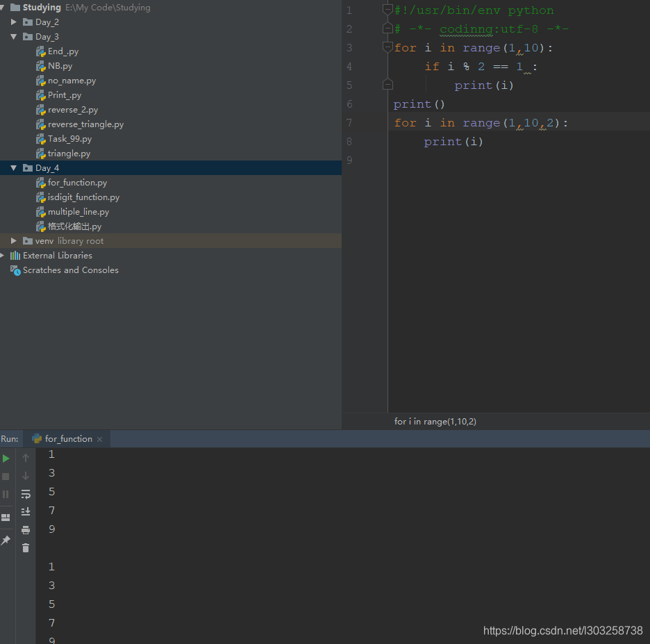Click line number 7 in the gutter

pyautogui.click(x=349, y=123)
